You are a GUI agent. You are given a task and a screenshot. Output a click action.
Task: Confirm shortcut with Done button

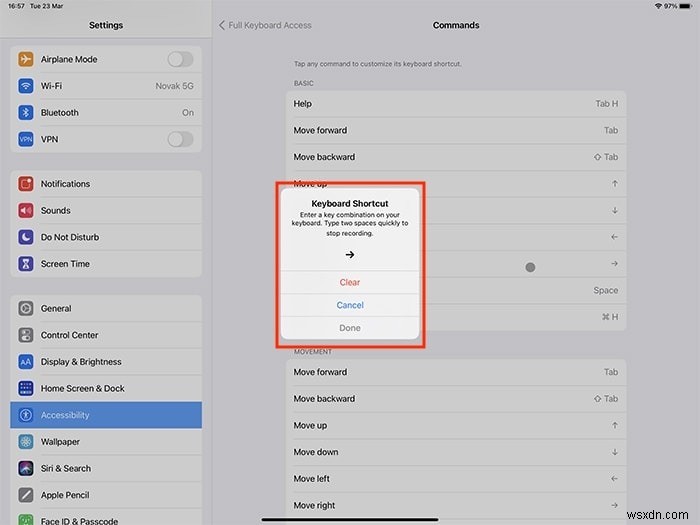[350, 328]
